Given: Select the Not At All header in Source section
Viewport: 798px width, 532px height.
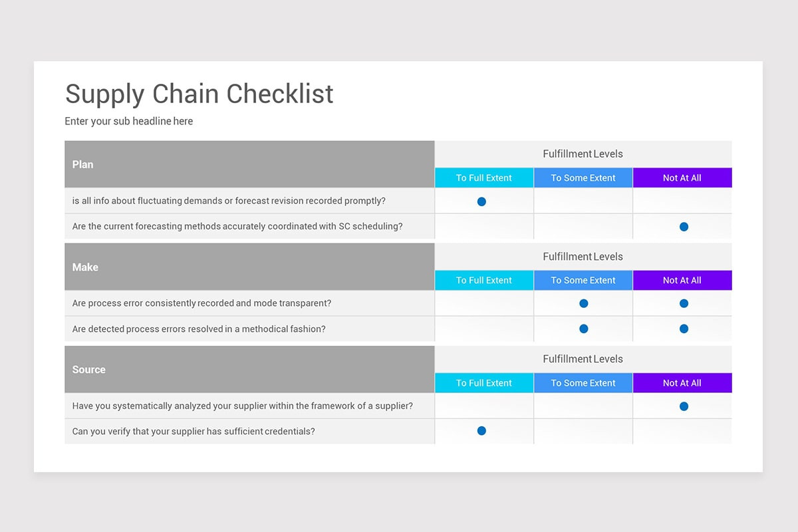Looking at the screenshot, I should pos(682,383).
